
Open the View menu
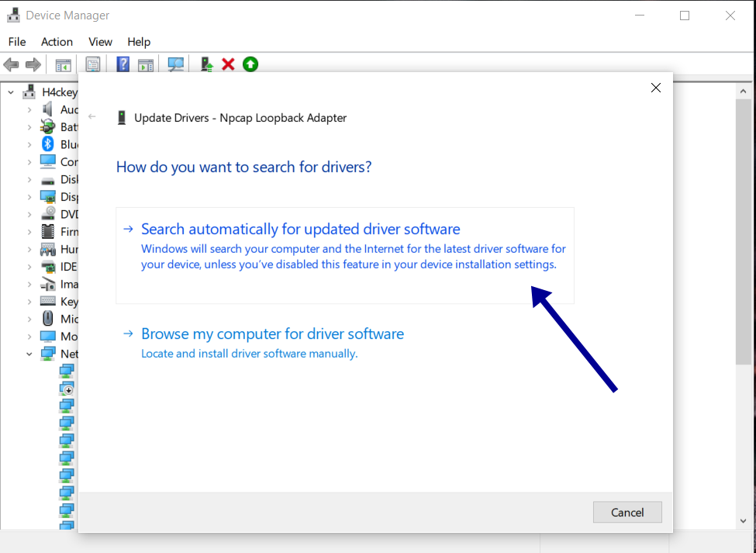pos(100,42)
